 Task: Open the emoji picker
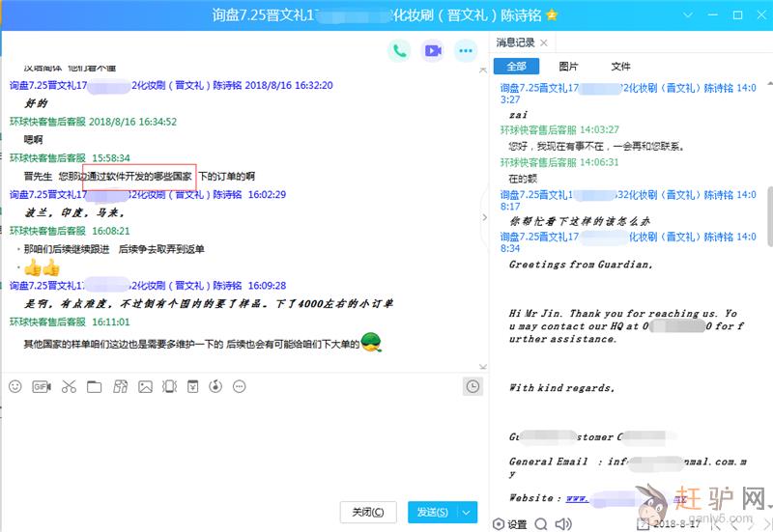click(15, 387)
